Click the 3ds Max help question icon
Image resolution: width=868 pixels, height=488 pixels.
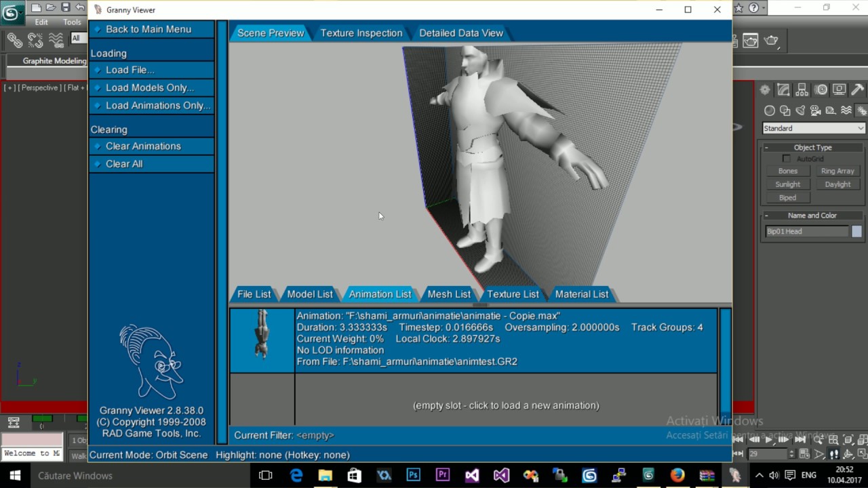point(754,8)
